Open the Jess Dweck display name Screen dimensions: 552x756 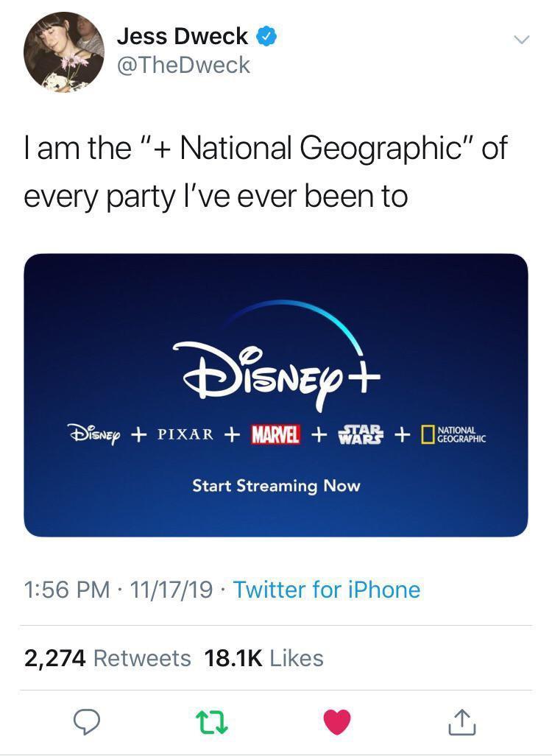pyautogui.click(x=183, y=36)
